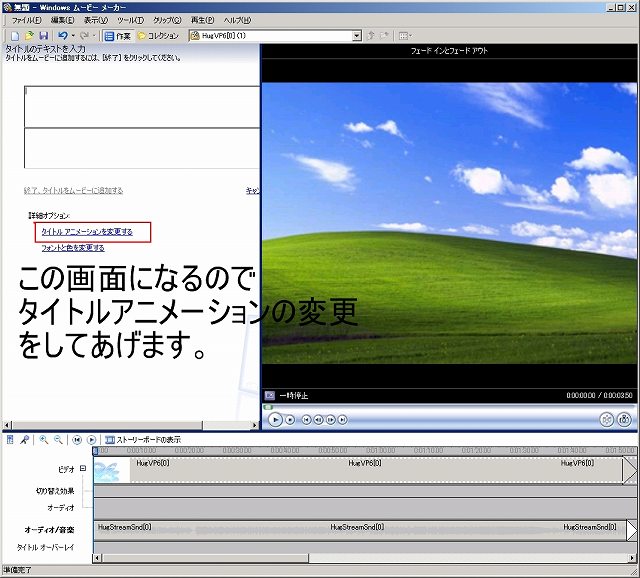
Task: Open the Views dropdown in the toolbar
Action: tap(405, 36)
